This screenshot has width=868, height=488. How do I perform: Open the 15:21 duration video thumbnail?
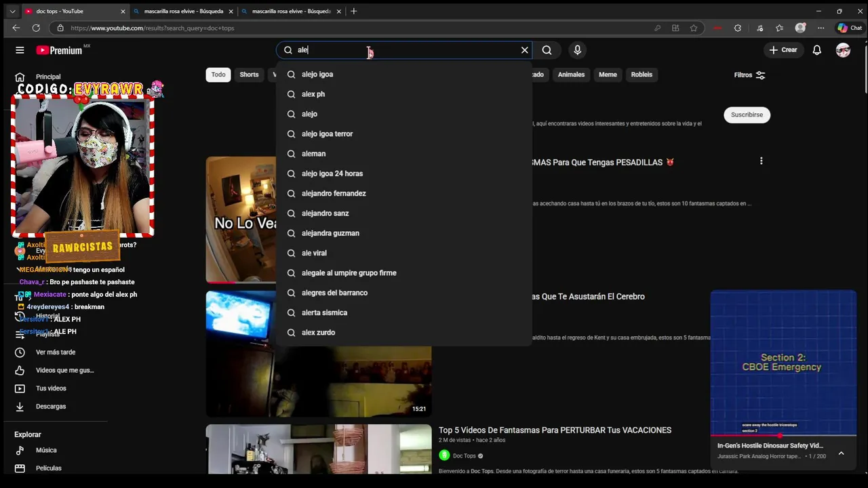319,354
